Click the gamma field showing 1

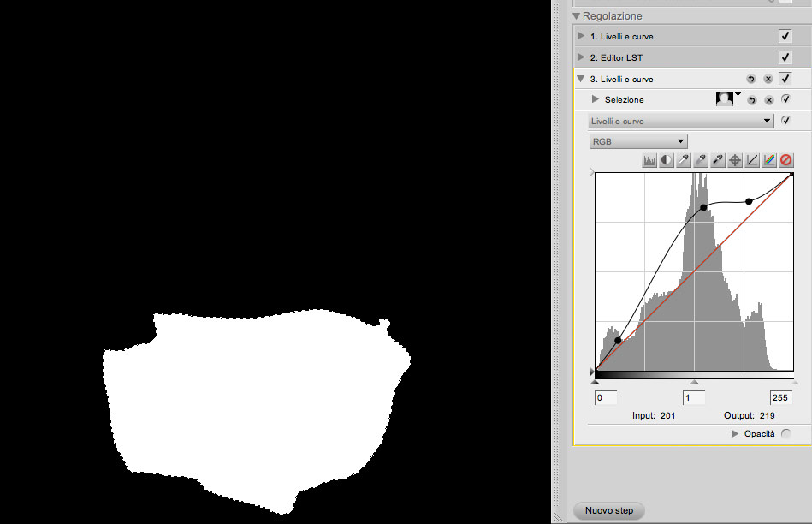[694, 397]
